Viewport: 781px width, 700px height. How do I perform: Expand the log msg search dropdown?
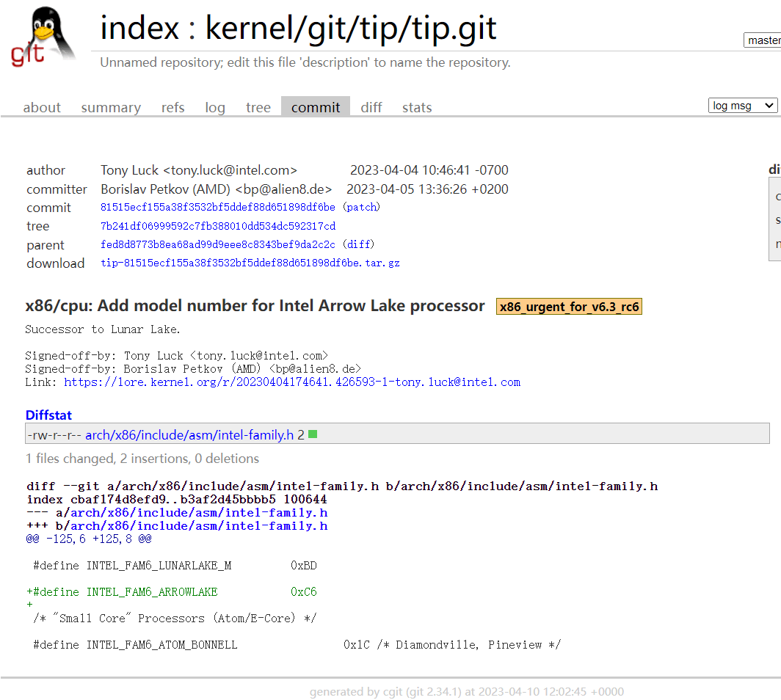(742, 106)
